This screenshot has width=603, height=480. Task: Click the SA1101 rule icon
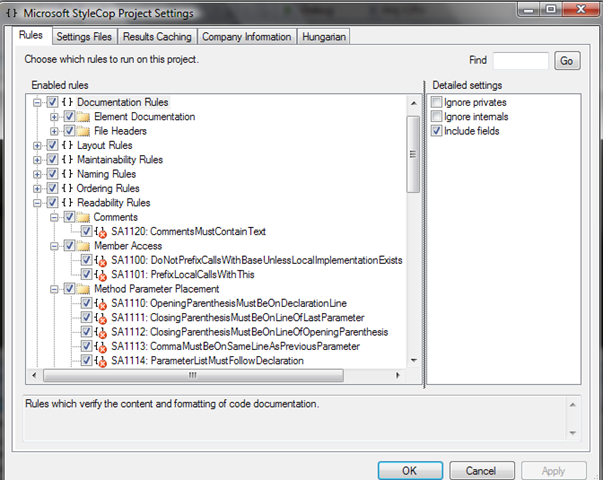(x=101, y=275)
